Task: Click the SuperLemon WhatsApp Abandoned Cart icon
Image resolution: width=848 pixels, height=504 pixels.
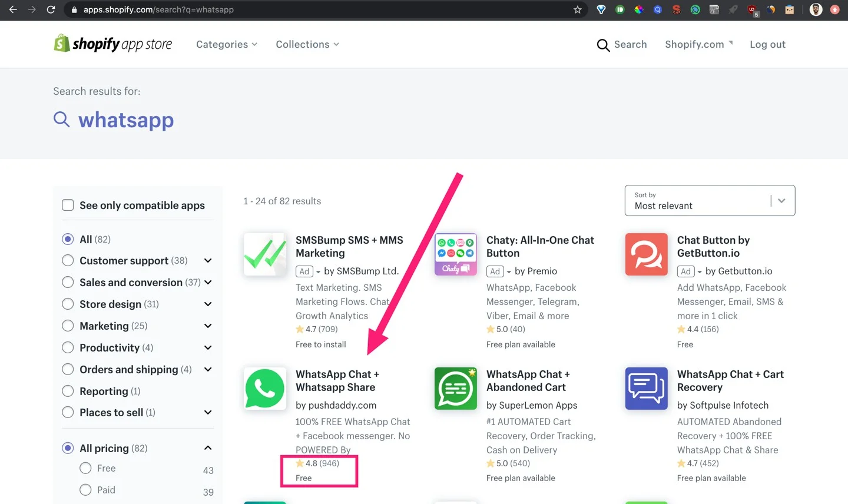Action: tap(455, 389)
